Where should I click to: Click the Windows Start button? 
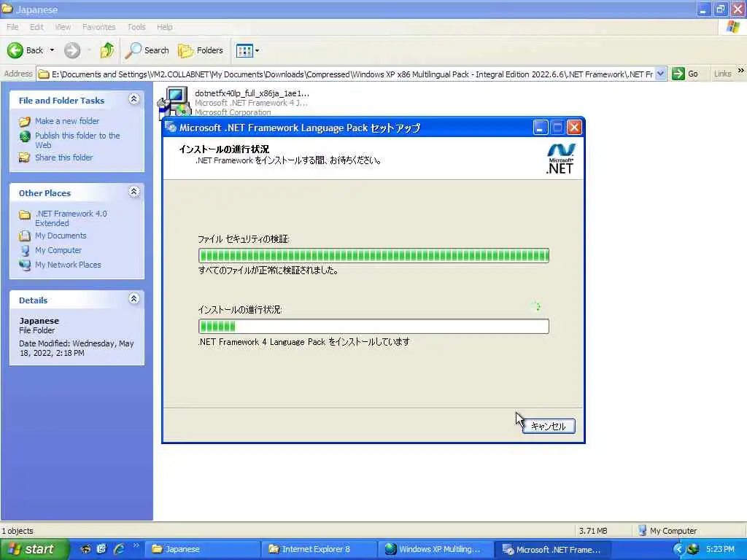point(35,549)
